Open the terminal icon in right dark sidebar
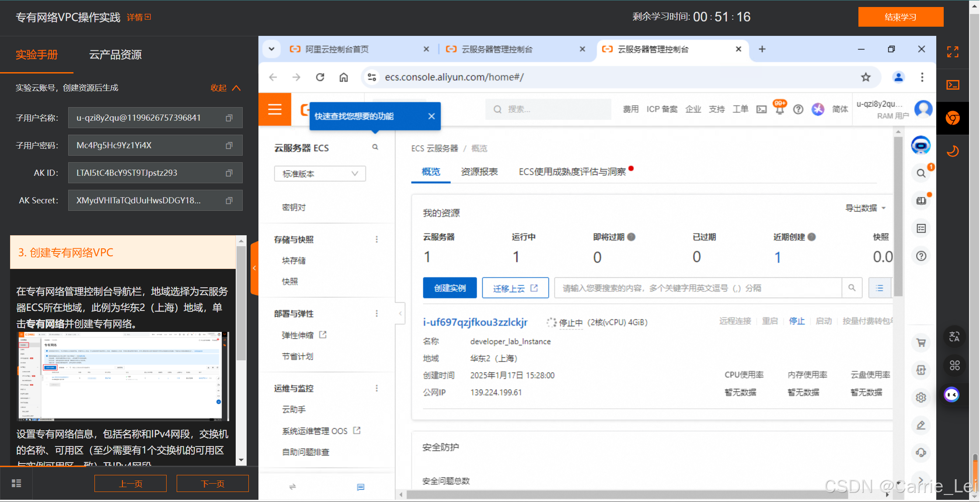The height and width of the screenshot is (502, 980). pos(952,85)
